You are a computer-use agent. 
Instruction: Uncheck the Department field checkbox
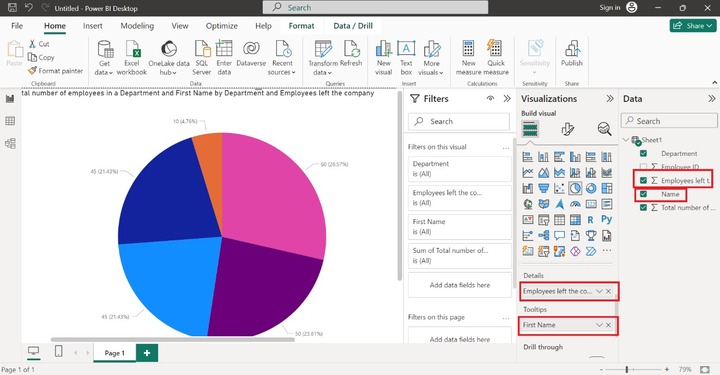pos(643,153)
